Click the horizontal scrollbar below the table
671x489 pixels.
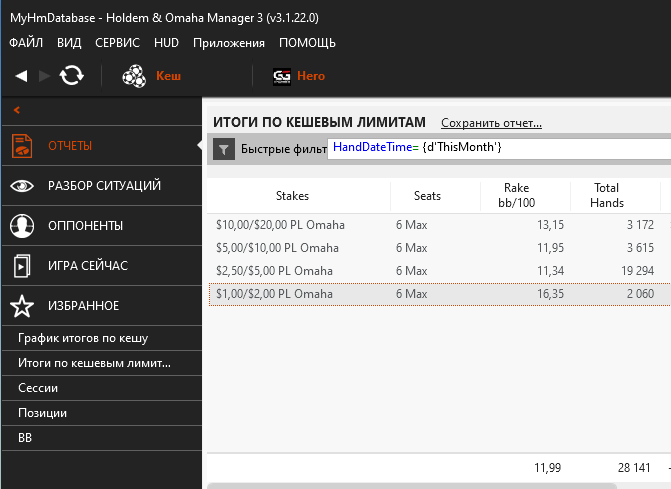point(411,486)
